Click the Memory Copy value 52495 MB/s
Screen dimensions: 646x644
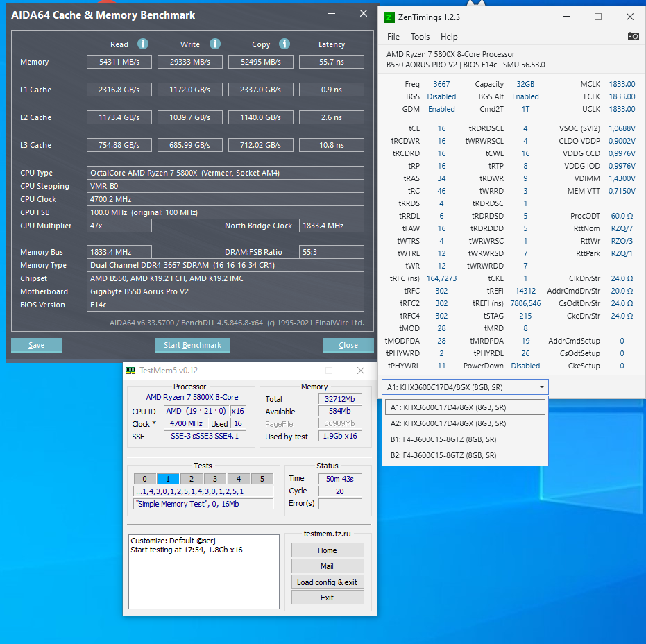[x=261, y=62]
